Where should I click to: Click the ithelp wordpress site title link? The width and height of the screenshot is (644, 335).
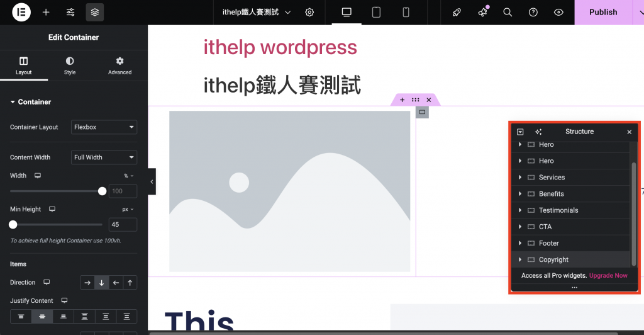[280, 47]
